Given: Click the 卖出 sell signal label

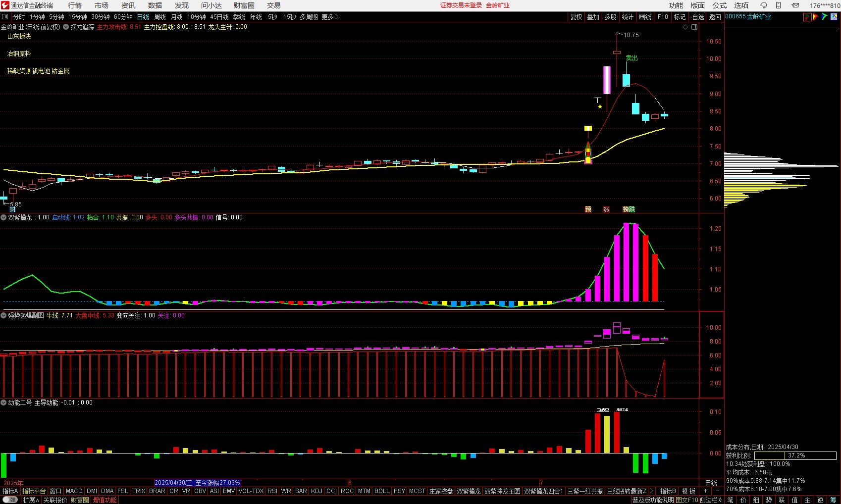Looking at the screenshot, I should [x=631, y=58].
